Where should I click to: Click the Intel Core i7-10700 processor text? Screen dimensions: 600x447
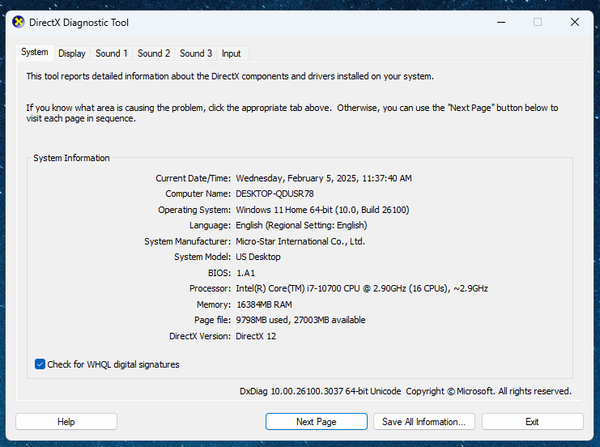point(361,288)
